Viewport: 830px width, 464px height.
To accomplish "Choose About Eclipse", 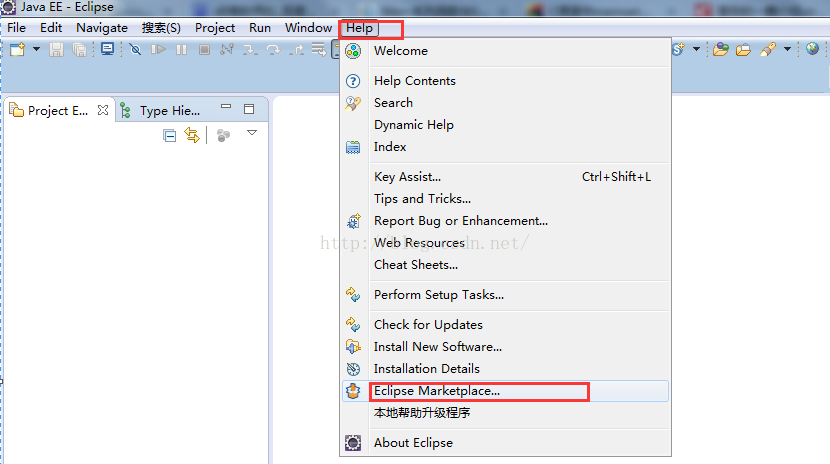I will pyautogui.click(x=505, y=443).
